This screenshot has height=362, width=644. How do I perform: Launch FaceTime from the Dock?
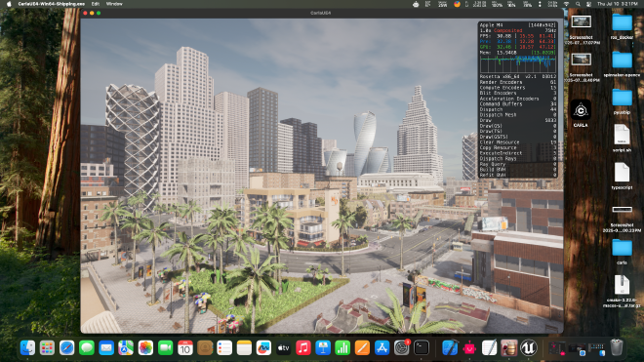166,348
